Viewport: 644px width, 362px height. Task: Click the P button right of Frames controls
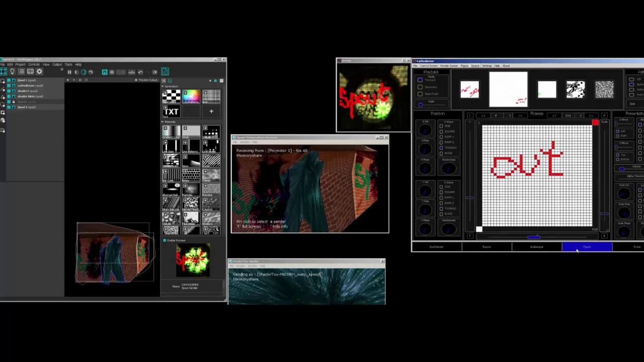[604, 116]
